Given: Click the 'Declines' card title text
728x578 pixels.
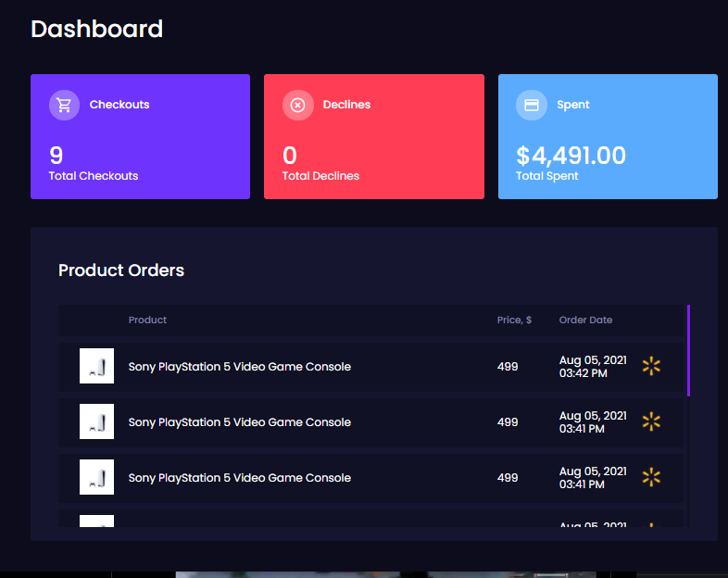Looking at the screenshot, I should coord(346,105).
